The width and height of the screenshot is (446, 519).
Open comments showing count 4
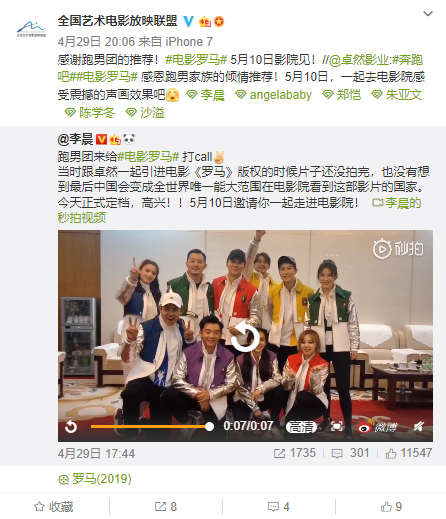(279, 507)
